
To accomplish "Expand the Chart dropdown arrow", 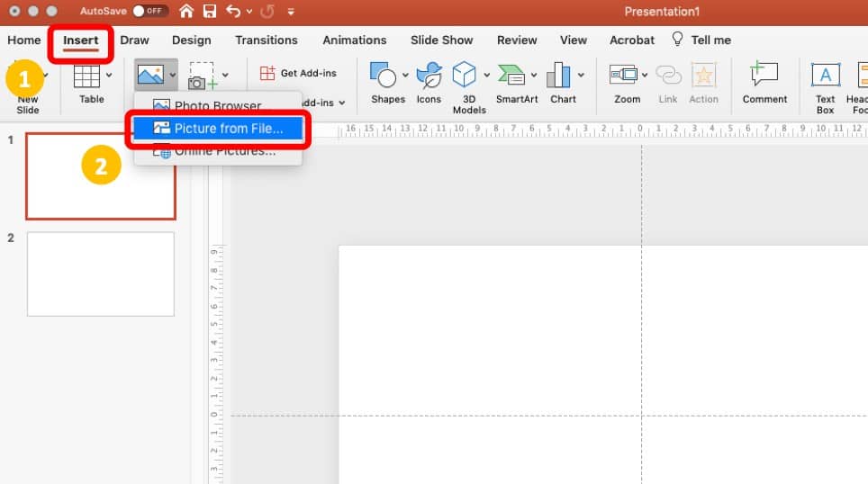I will (581, 76).
